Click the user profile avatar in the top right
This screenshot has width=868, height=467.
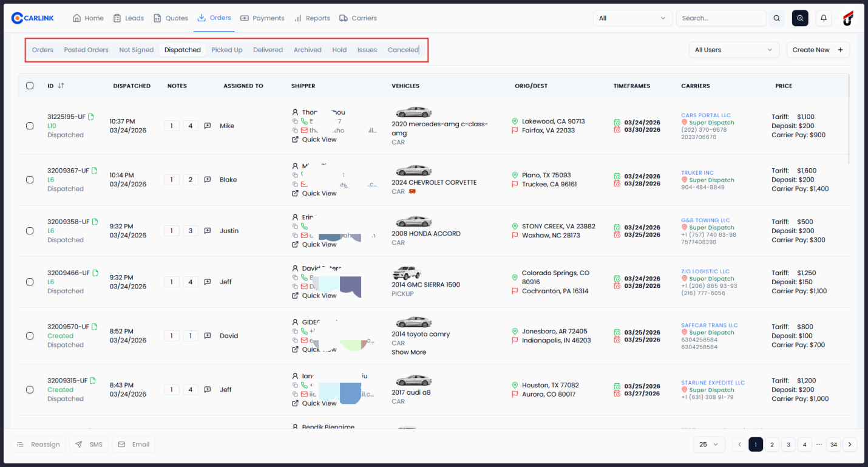pos(848,18)
